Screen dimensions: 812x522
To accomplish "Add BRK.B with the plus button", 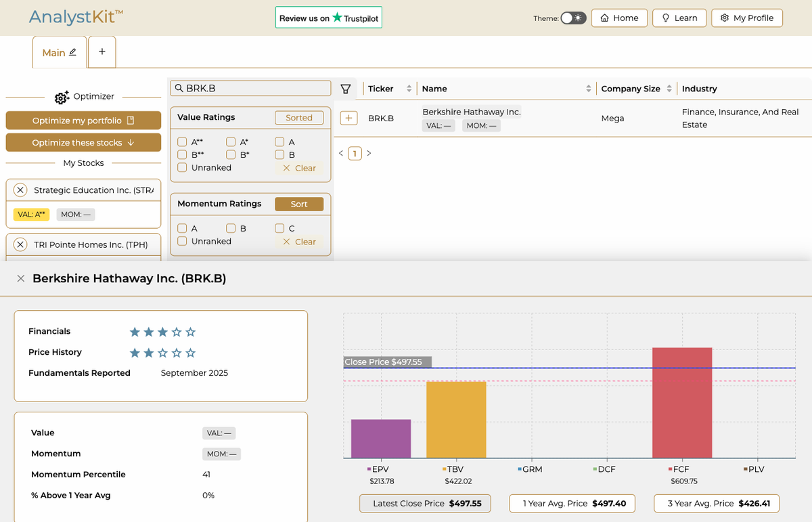I will (x=348, y=118).
